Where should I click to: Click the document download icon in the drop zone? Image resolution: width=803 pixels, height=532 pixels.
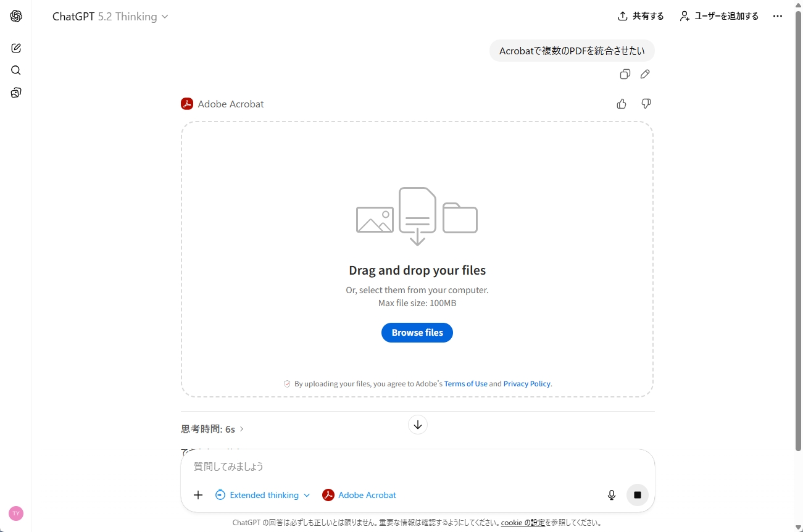pos(417,216)
